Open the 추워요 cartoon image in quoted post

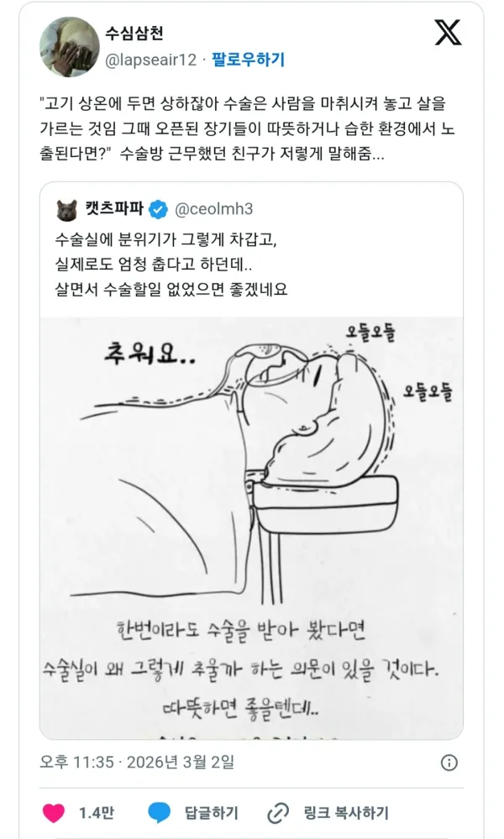tap(251, 528)
